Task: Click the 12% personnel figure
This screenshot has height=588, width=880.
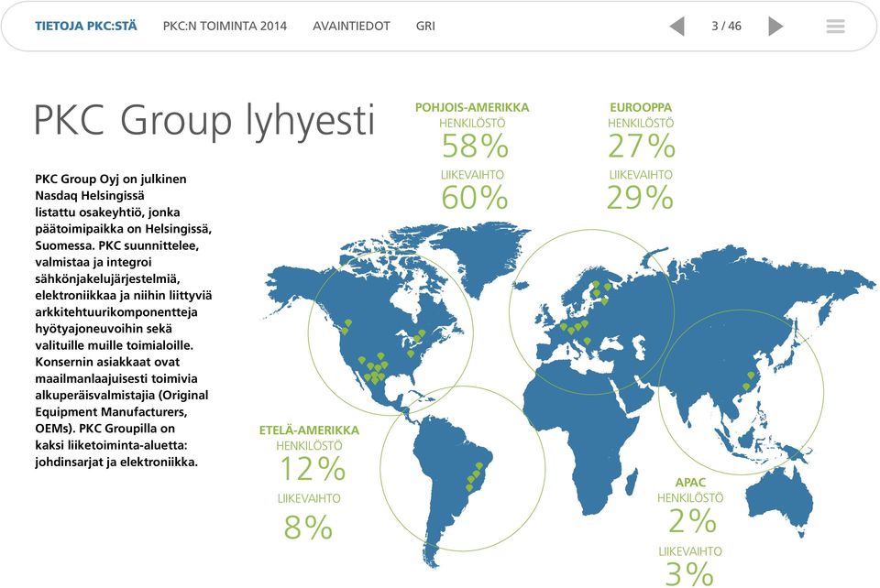Action: tap(313, 469)
